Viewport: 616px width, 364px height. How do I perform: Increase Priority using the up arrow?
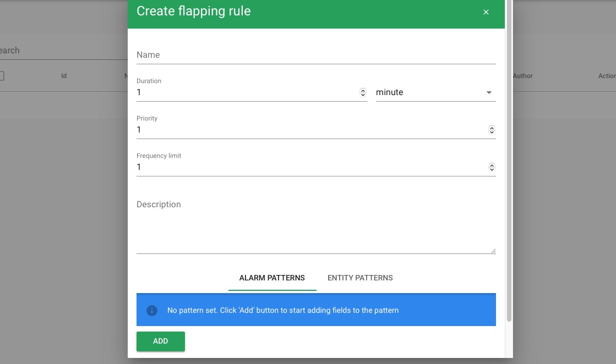pos(492,127)
